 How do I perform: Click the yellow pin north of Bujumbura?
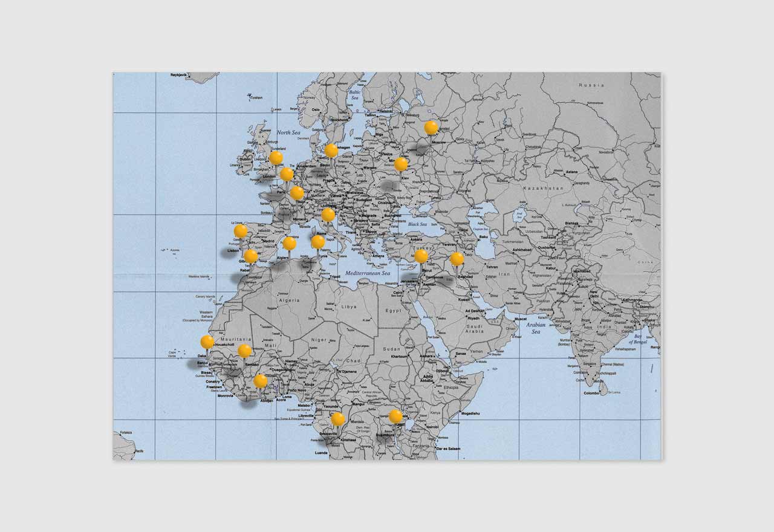coord(395,416)
